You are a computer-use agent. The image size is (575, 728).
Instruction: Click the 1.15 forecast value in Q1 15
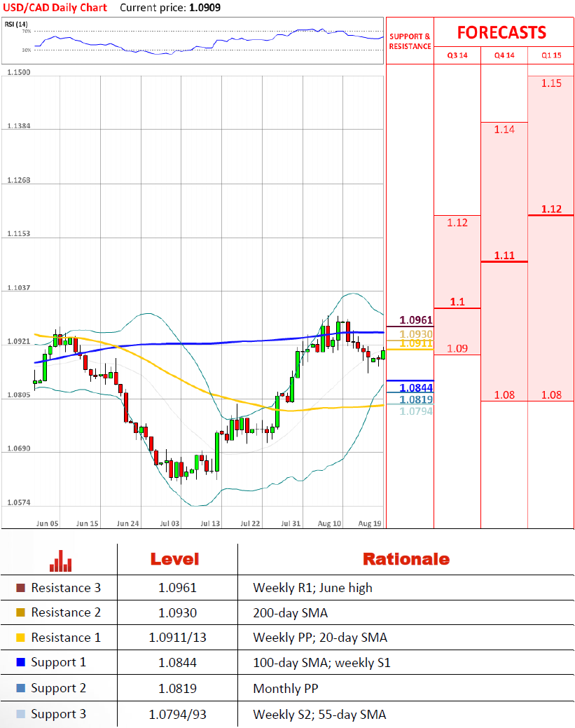pos(551,83)
